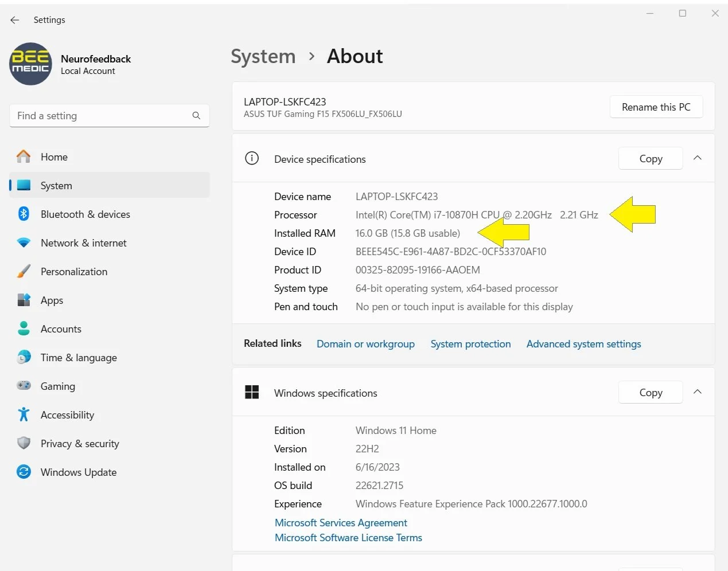Image resolution: width=728 pixels, height=571 pixels.
Task: Click the Find a setting search box
Action: pos(109,116)
